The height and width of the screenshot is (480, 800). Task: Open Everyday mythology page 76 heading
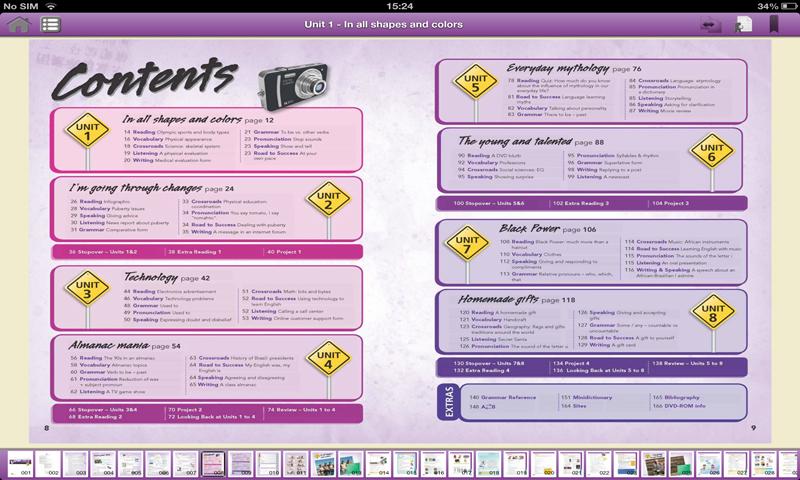(573, 68)
